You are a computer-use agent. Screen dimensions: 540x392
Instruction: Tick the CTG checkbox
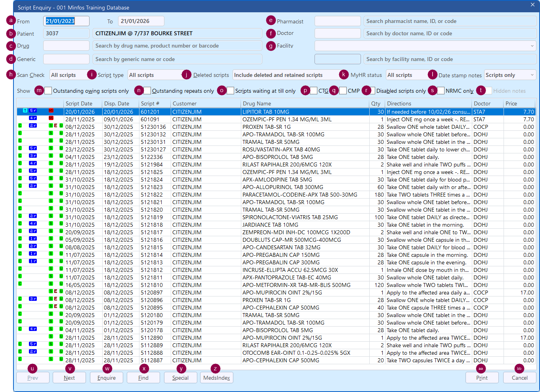[x=314, y=91]
